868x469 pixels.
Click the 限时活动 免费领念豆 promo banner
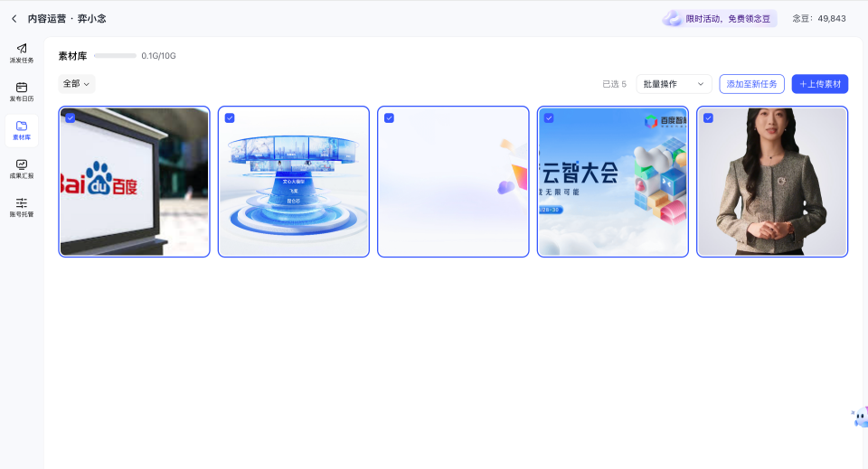pos(720,18)
